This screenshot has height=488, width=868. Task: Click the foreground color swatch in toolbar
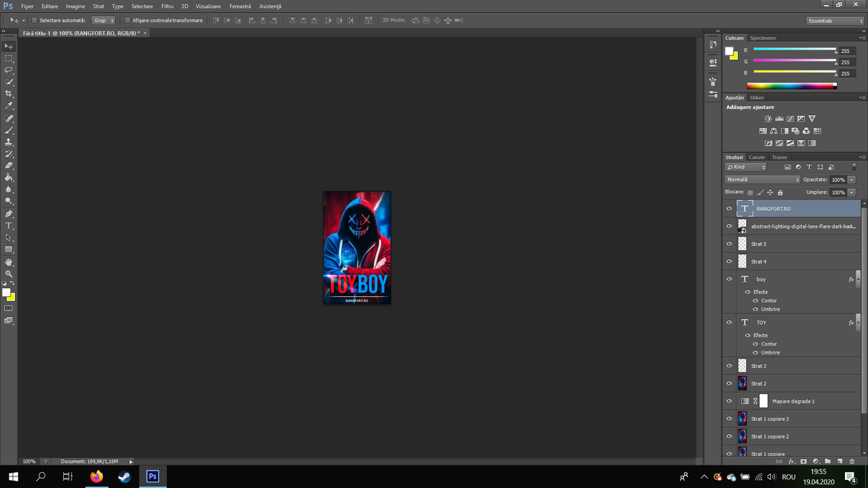[6, 293]
